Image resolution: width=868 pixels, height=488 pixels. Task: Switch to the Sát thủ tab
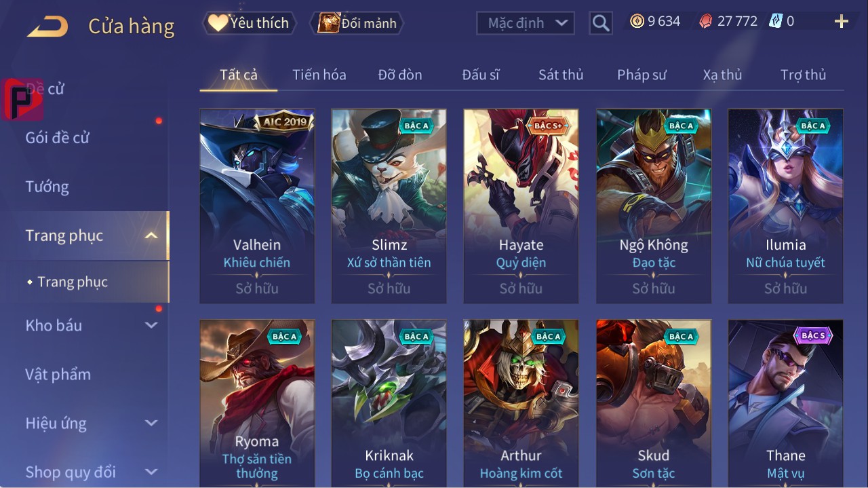[x=561, y=75]
